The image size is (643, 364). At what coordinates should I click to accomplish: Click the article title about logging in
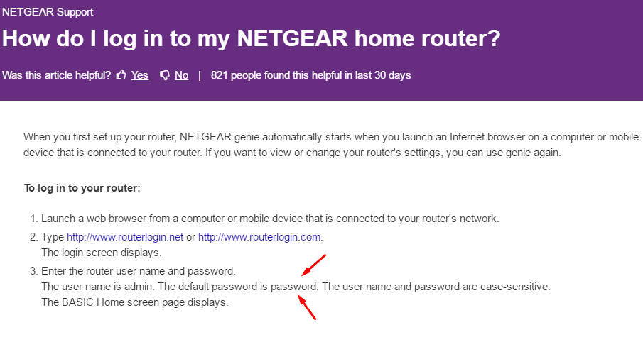tap(251, 39)
